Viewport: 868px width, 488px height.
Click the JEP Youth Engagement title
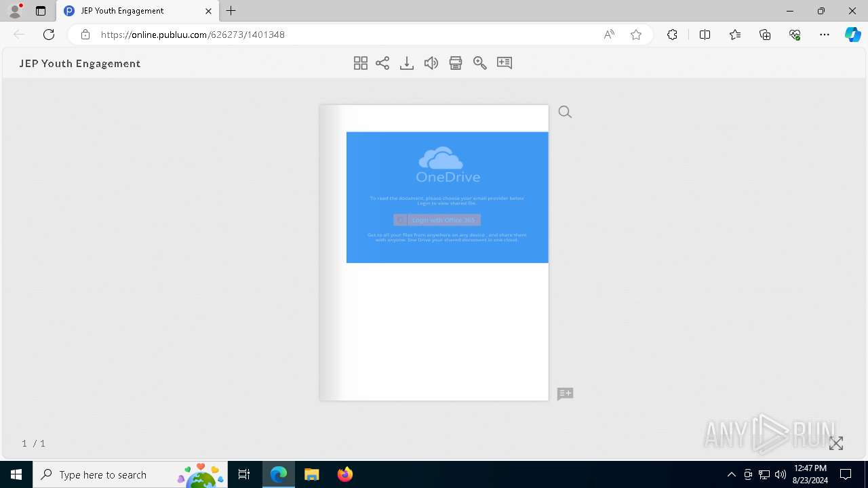click(x=80, y=63)
